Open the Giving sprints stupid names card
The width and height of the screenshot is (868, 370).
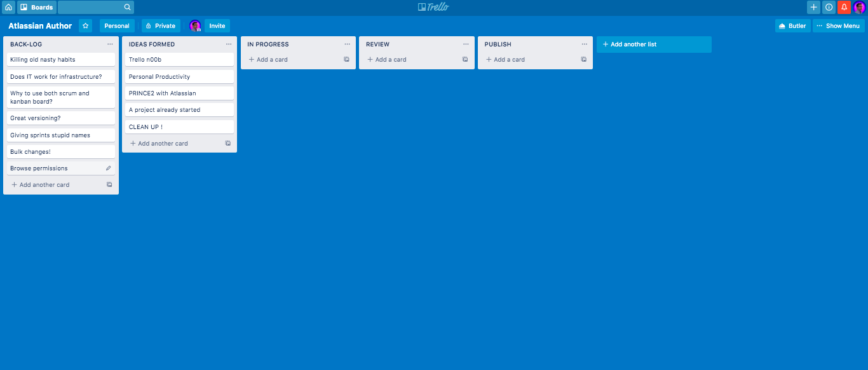[x=61, y=135]
